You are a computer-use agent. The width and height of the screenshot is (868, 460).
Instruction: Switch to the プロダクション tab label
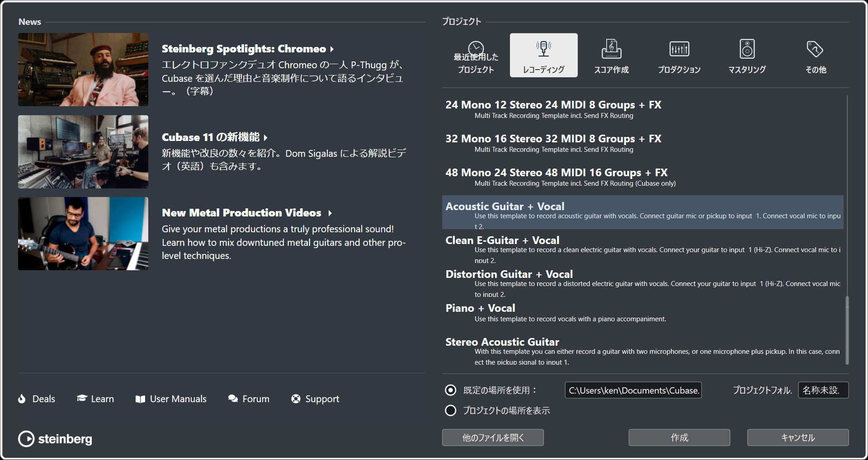(x=679, y=70)
